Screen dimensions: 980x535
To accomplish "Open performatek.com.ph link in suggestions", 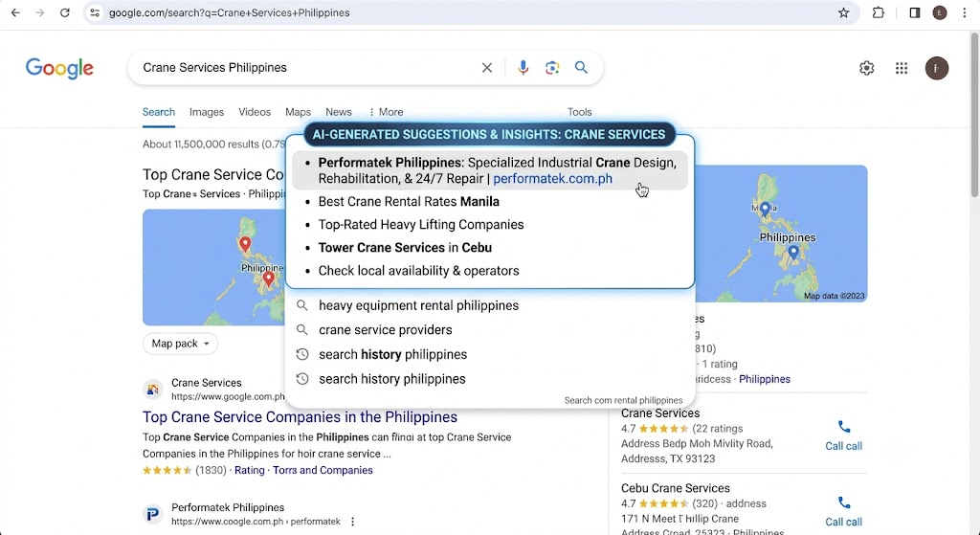I will click(x=552, y=179).
